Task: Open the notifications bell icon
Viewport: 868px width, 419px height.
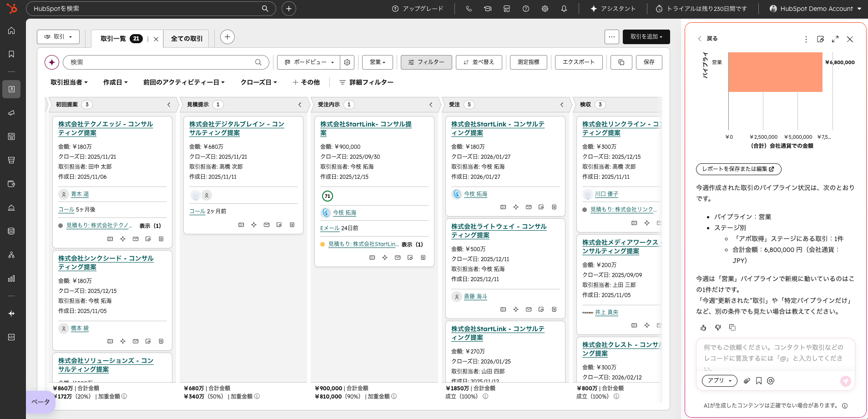Action: point(564,9)
